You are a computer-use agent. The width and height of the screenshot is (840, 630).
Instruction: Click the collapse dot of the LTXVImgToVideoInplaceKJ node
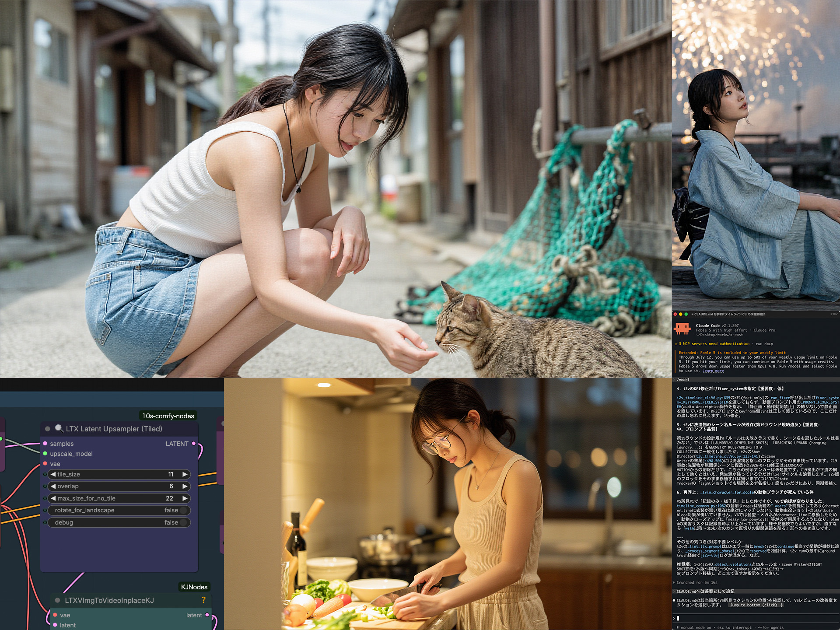click(x=57, y=600)
